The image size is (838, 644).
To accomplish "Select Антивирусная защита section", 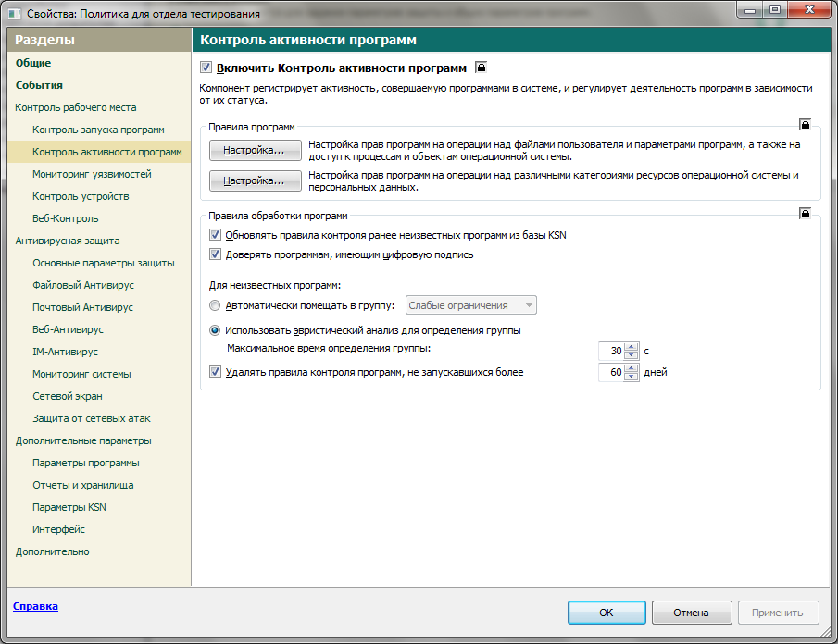I will [x=68, y=241].
